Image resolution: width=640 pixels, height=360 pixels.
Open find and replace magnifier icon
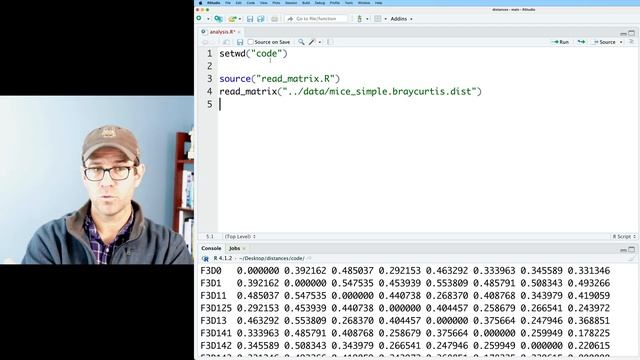point(301,42)
